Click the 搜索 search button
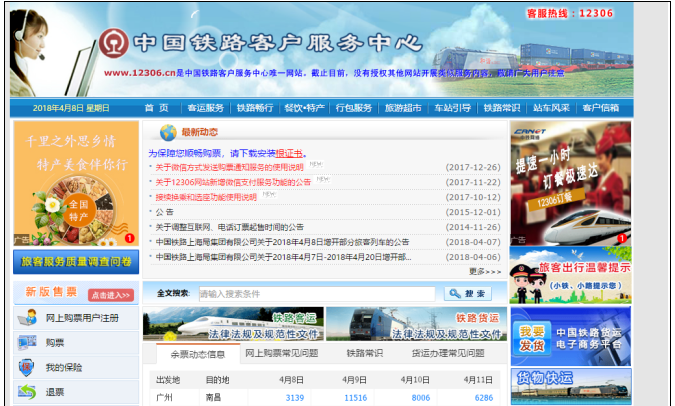This screenshot has width=675, height=406. [x=468, y=294]
